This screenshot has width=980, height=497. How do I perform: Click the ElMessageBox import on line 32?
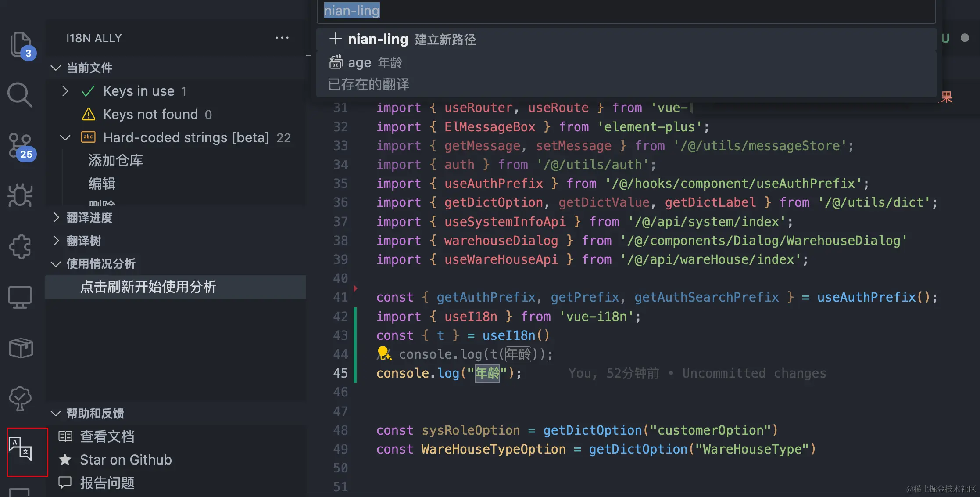(490, 126)
